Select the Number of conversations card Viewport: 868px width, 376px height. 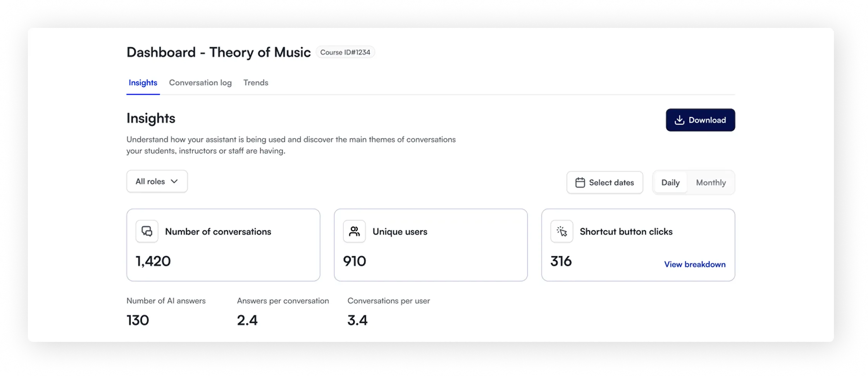(223, 245)
